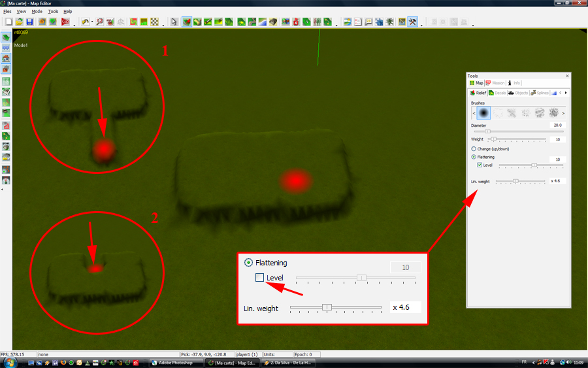Viewport: 588px width, 368px height.
Task: Click the Windows Start button
Action: 9,363
